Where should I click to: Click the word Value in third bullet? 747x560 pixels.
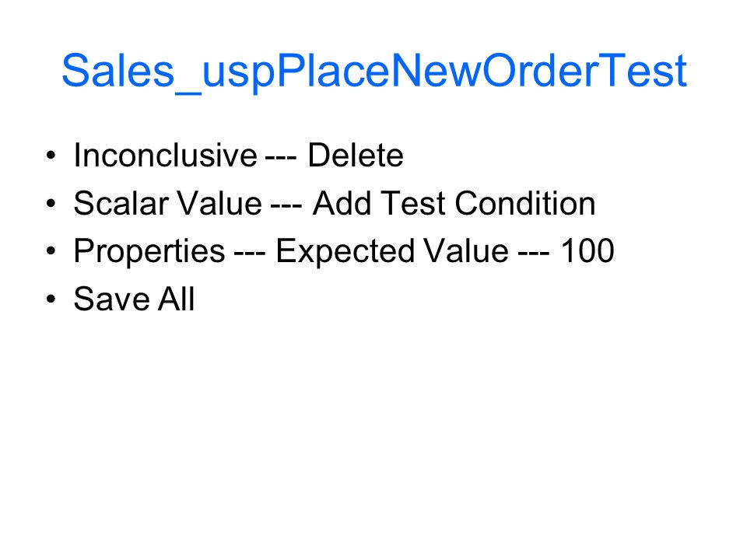(466, 251)
